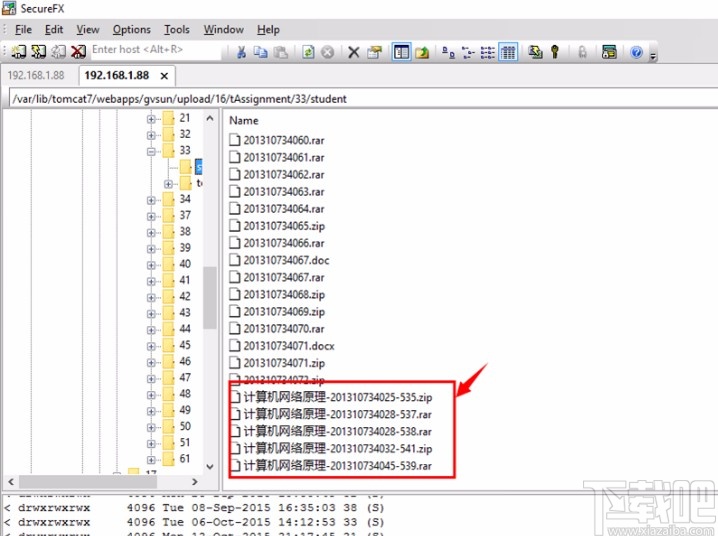Click the tree horizontal scrollbar right arrow

click(195, 482)
